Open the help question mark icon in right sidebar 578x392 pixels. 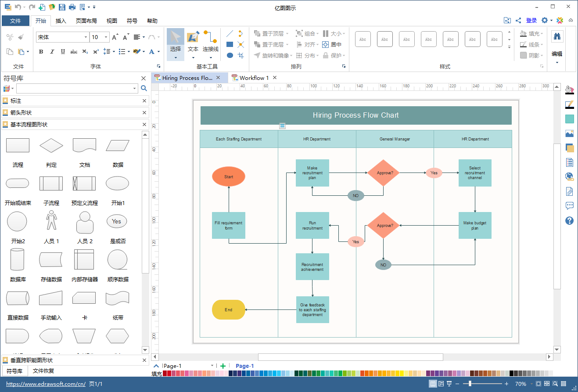pyautogui.click(x=569, y=220)
